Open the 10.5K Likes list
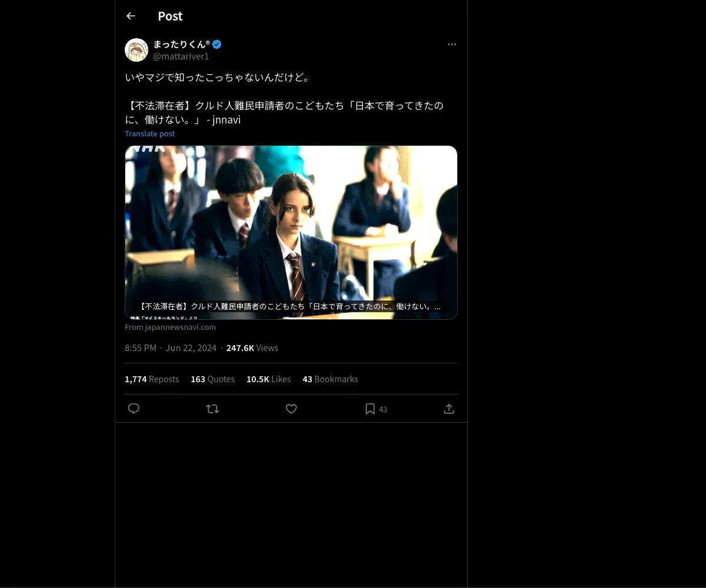Screen dimensions: 706x588 268,379
